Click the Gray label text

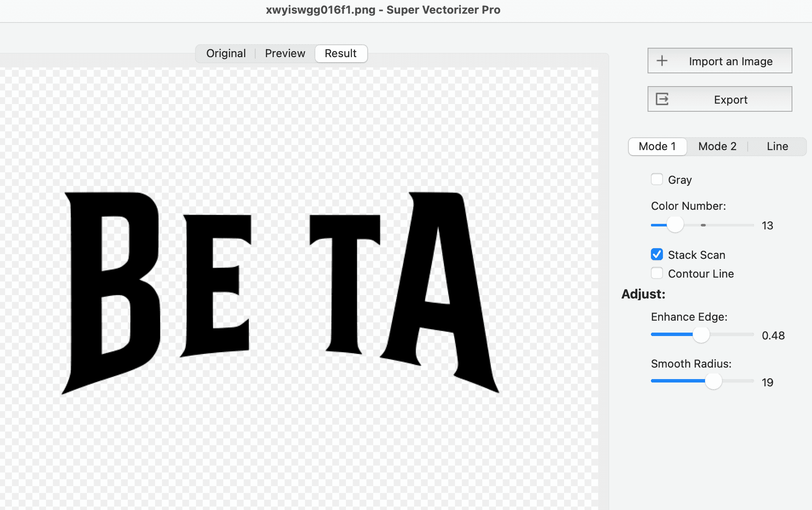[680, 180]
